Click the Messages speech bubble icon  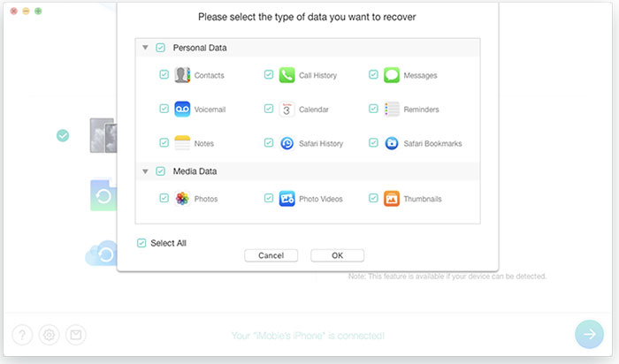391,75
